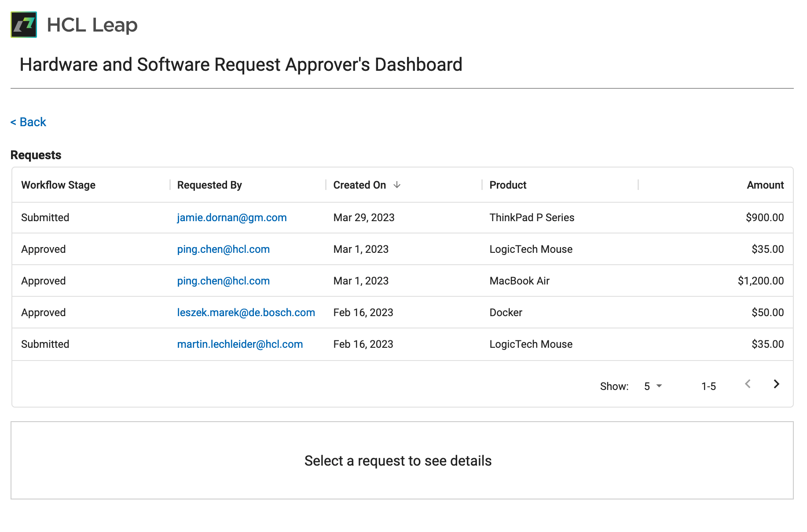The height and width of the screenshot is (532, 807).
Task: Select the MacBook Air product cell
Action: [x=520, y=281]
